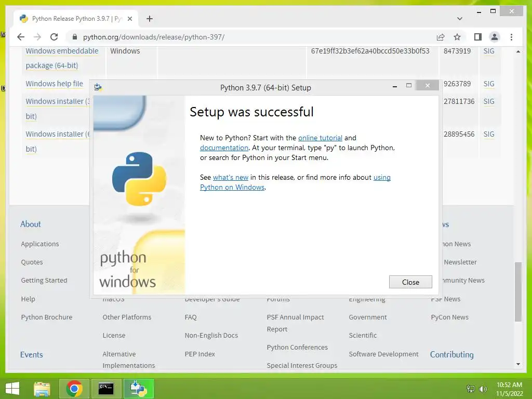This screenshot has height=399, width=532.
Task: Open SIG link next to 27811736
Action: pos(488,101)
